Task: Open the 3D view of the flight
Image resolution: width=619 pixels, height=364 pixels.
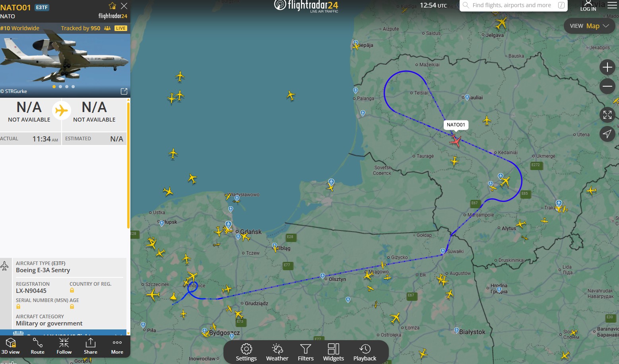Action: point(10,346)
